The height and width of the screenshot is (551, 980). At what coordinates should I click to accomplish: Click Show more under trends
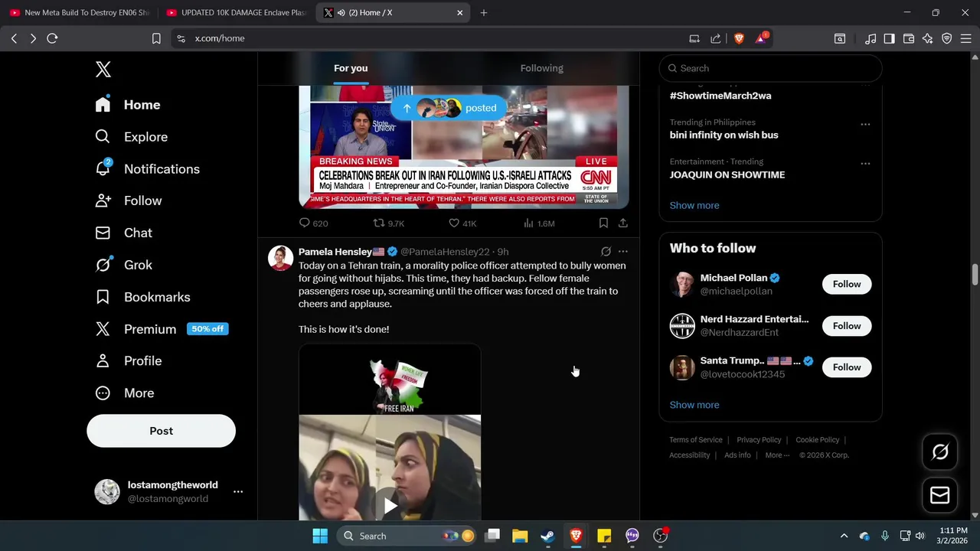694,205
